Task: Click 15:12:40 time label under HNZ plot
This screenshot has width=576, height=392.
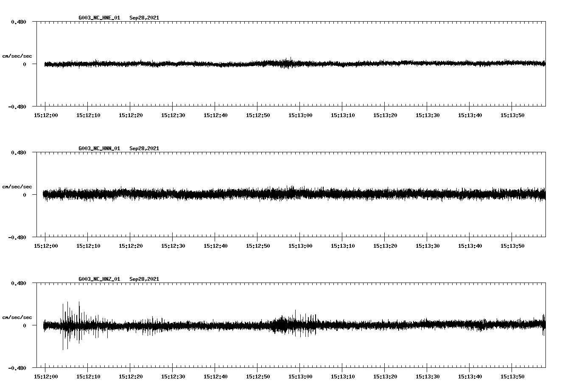Action: [215, 377]
